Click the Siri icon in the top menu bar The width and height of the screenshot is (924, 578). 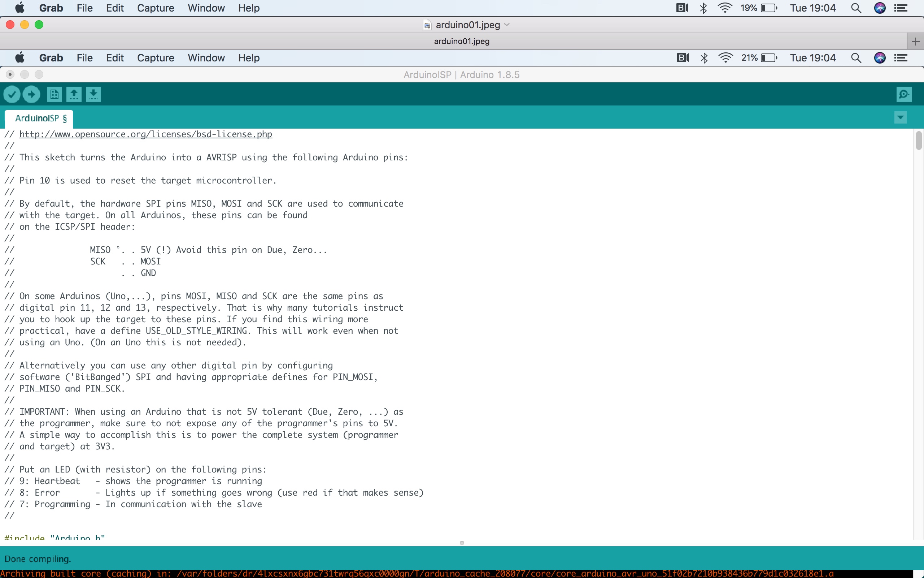(880, 8)
